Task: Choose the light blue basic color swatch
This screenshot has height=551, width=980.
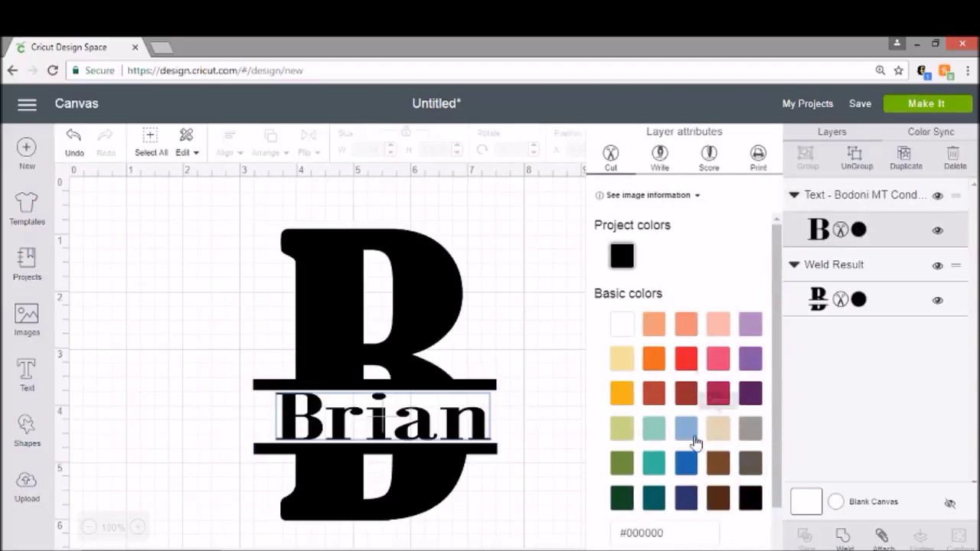Action: tap(686, 428)
